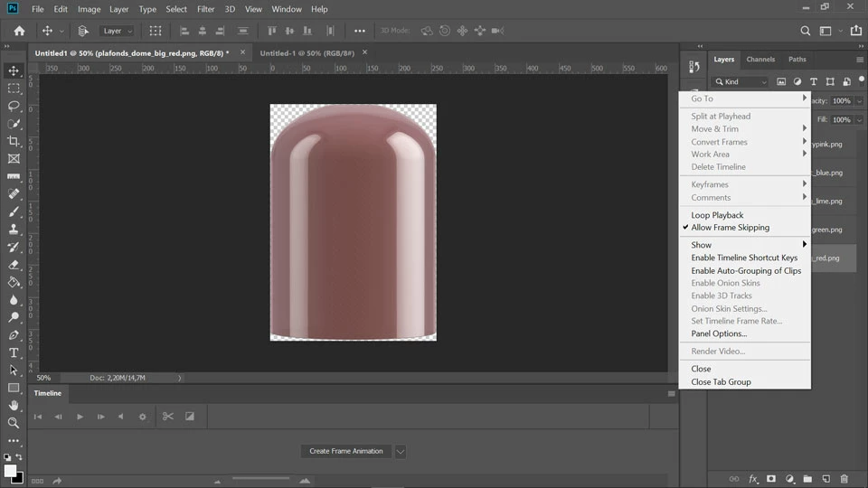Activate the Hand tool
868x488 pixels.
coord(14,406)
